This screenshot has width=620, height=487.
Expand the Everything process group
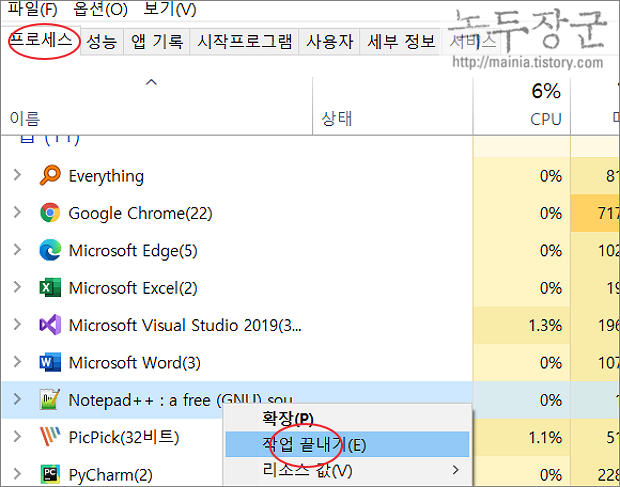(x=17, y=174)
